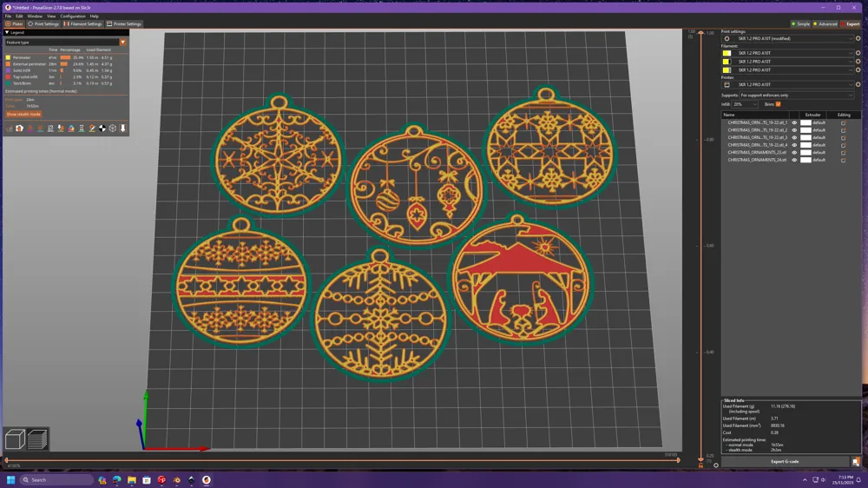Image resolution: width=868 pixels, height=488 pixels.
Task: Toggle the shells wireframe cube icon in legend
Action: (112, 128)
